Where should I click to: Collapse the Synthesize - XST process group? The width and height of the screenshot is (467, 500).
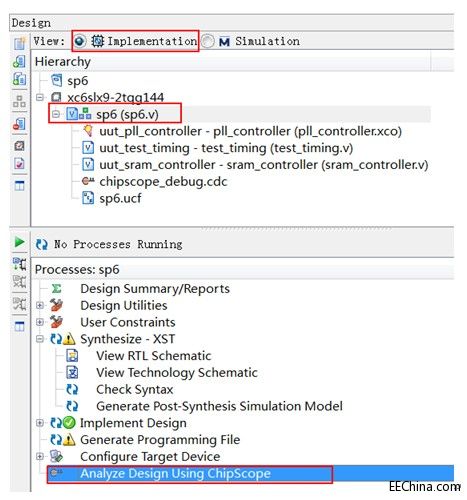click(40, 339)
